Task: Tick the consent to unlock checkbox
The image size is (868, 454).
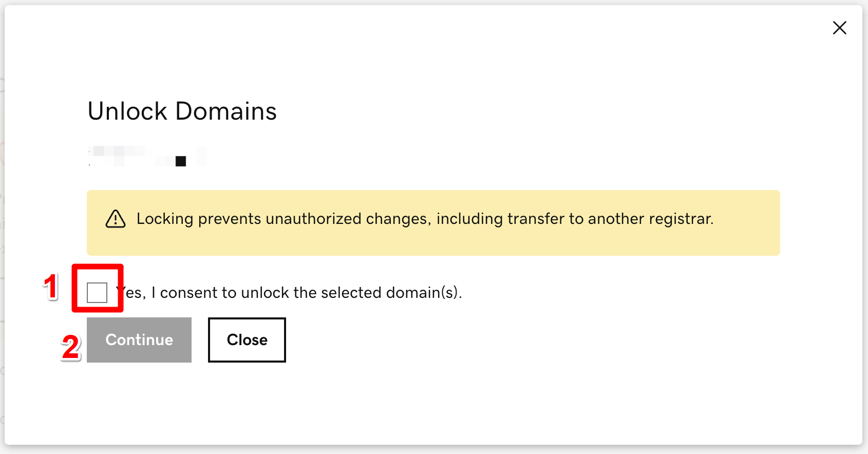Action: [97, 293]
